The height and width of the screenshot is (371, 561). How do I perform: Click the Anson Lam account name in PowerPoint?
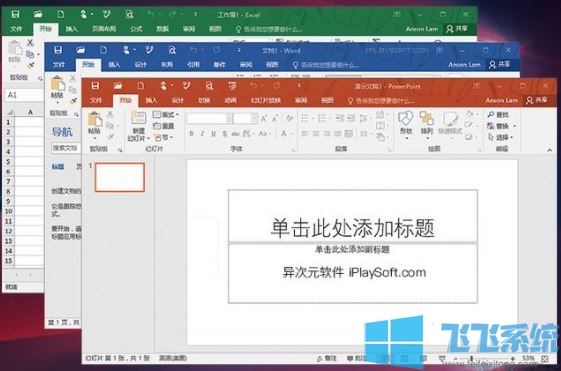pyautogui.click(x=502, y=101)
